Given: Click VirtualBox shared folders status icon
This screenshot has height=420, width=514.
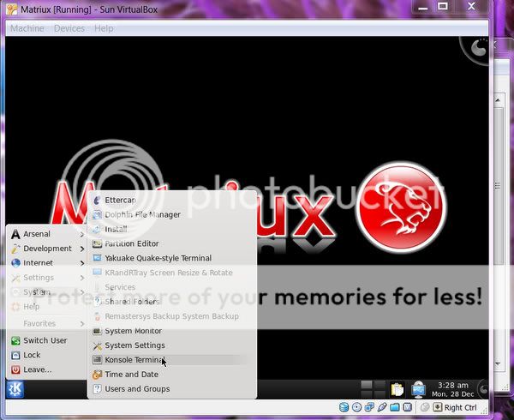Looking at the screenshot, I should click(395, 407).
